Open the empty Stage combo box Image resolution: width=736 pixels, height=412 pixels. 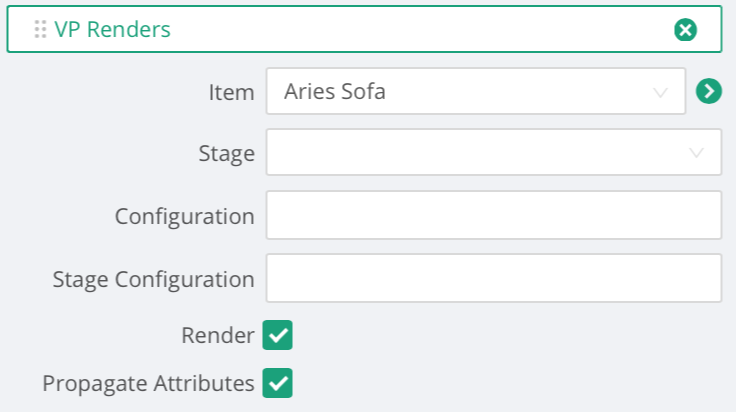pos(493,152)
